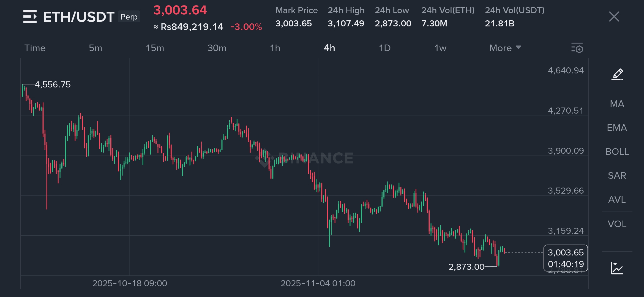Select the Time line view tab
Viewport: 644px width, 297px height.
tap(35, 48)
